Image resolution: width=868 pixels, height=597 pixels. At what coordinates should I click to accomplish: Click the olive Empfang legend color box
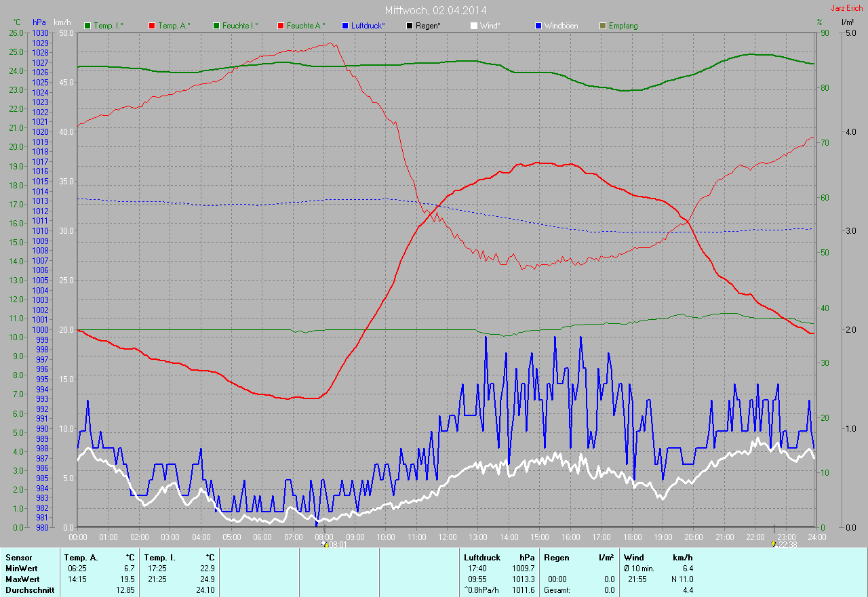[x=603, y=26]
